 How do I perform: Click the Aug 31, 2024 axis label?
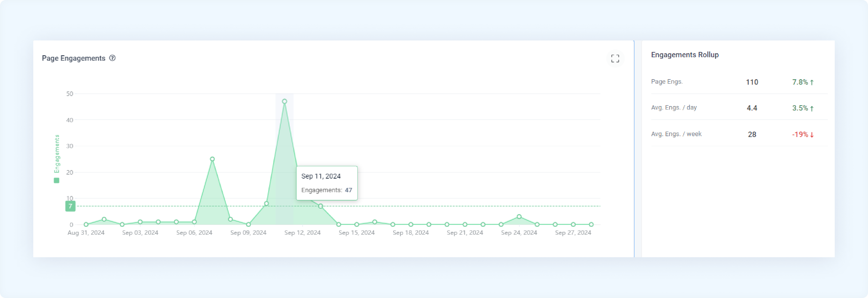(x=86, y=233)
